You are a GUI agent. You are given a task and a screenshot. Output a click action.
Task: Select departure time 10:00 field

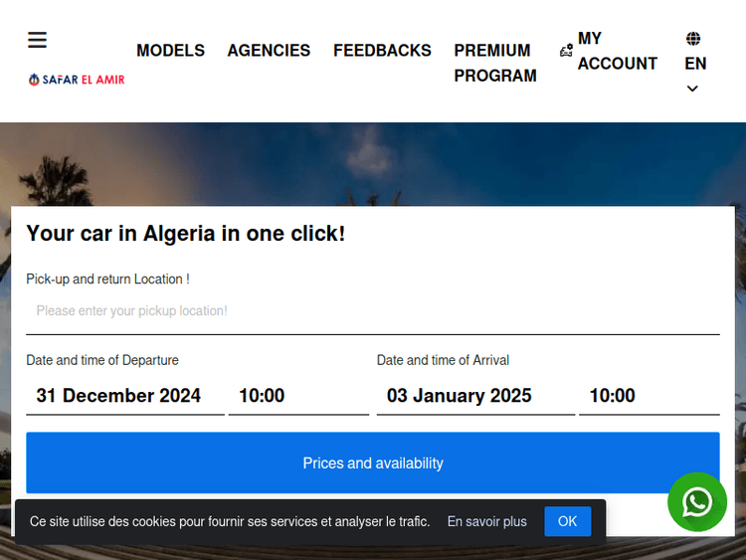point(297,396)
